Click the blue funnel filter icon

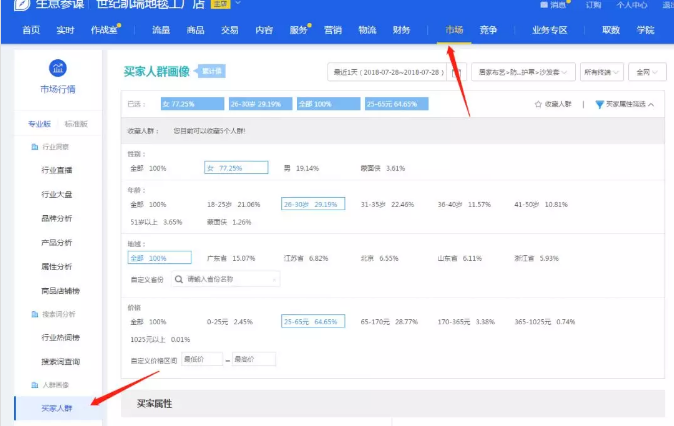point(599,104)
